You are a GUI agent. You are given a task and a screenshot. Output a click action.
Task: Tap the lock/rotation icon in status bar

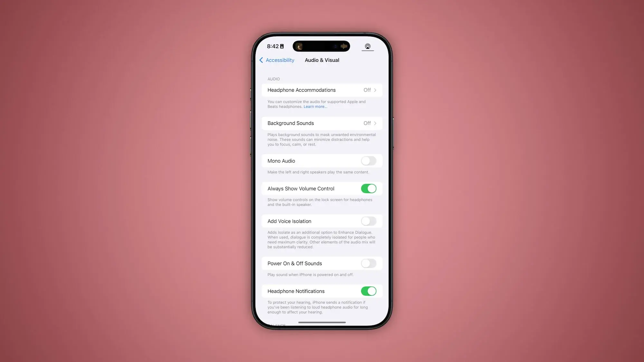click(284, 45)
